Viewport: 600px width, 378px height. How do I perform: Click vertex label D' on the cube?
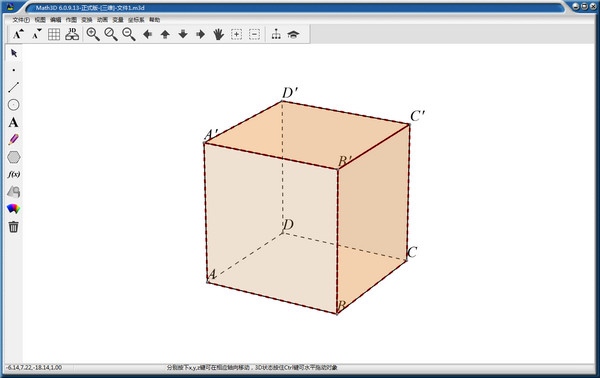click(x=290, y=93)
